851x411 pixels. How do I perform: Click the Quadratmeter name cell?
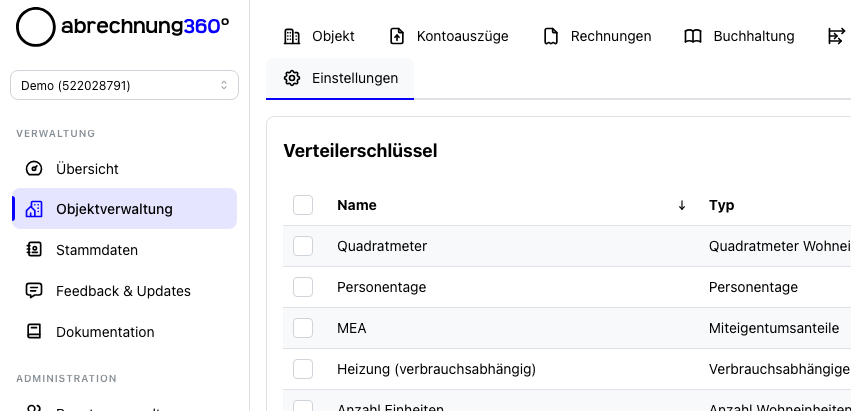point(382,246)
